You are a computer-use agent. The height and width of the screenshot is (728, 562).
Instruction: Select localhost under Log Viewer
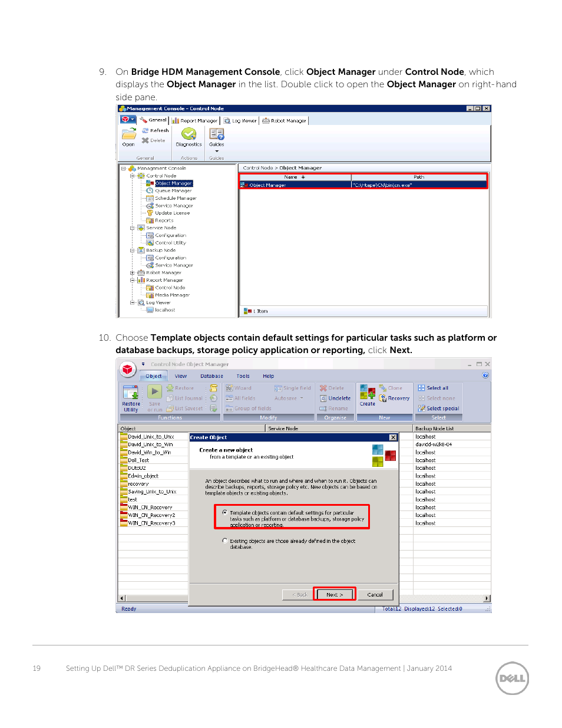[x=165, y=310]
